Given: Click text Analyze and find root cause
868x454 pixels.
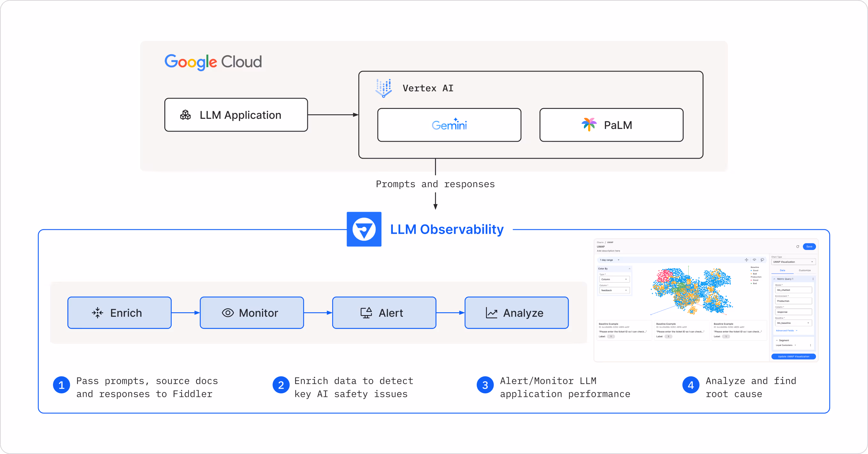Looking at the screenshot, I should coord(751,387).
